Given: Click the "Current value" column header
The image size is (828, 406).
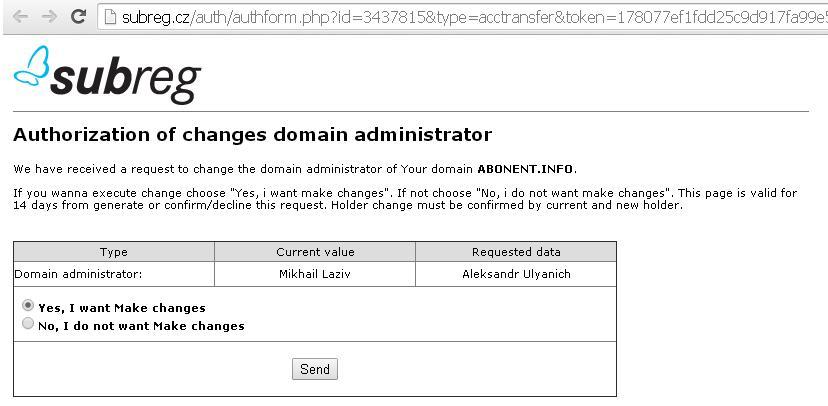Looking at the screenshot, I should click(315, 252).
